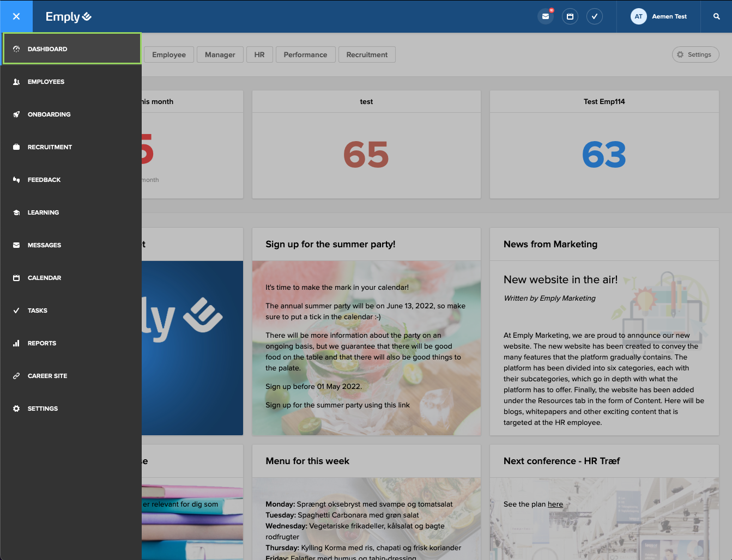This screenshot has width=732, height=560.
Task: Open the Learning module
Action: (x=43, y=212)
